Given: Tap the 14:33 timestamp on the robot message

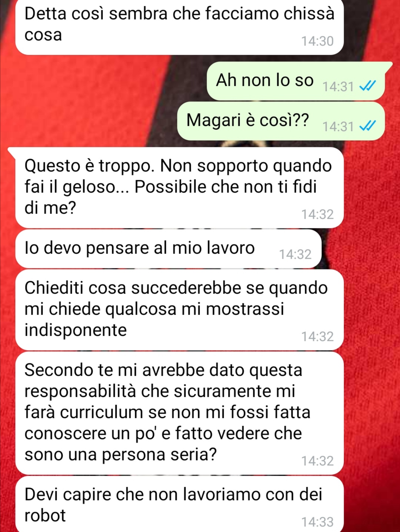Looking at the screenshot, I should (x=317, y=522).
